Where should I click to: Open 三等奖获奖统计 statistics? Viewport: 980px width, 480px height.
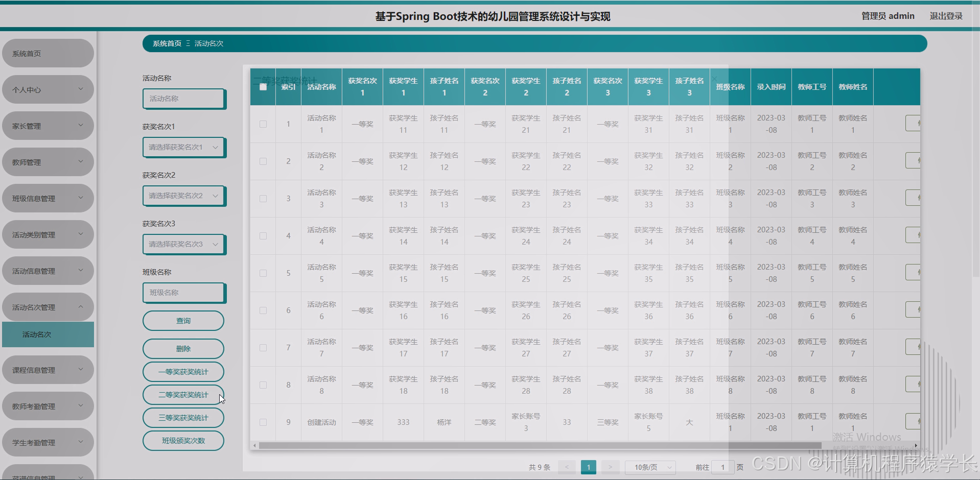[x=183, y=418]
